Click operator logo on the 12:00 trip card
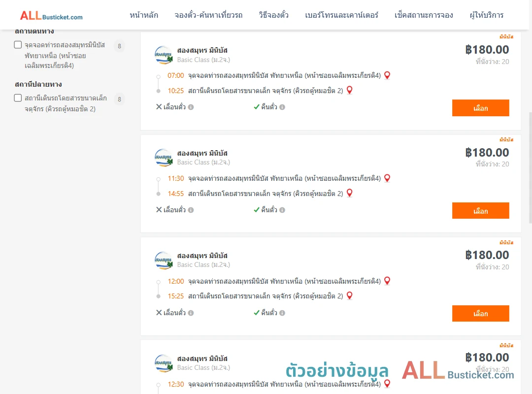 tap(164, 261)
